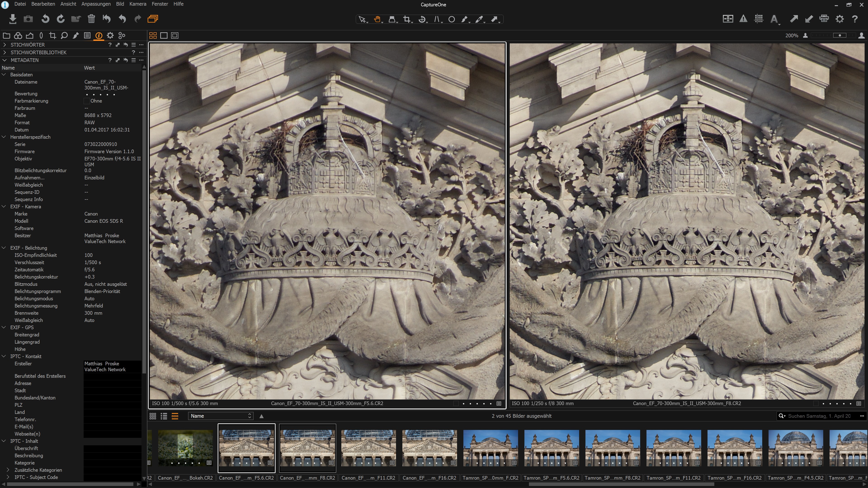Open the Metadata info tool tab
This screenshot has width=868, height=488.
coord(99,35)
